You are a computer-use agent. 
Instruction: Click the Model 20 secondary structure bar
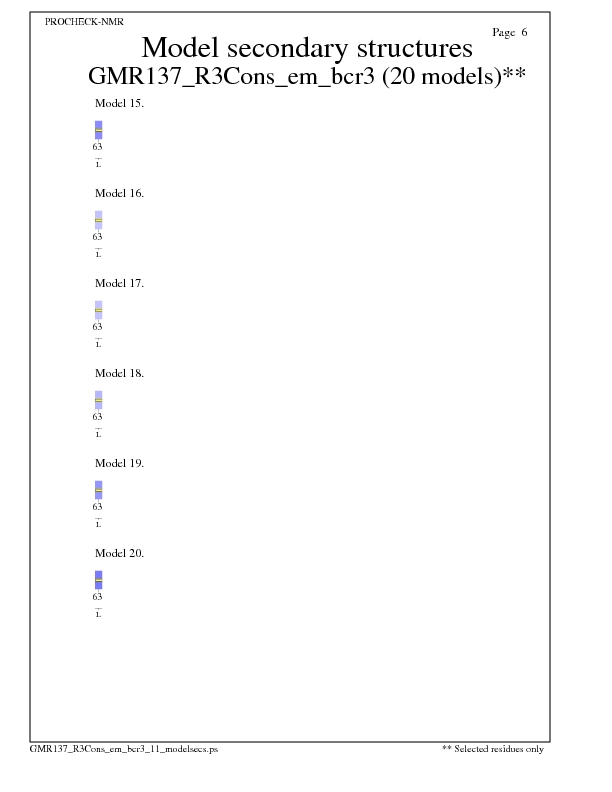click(x=98, y=580)
